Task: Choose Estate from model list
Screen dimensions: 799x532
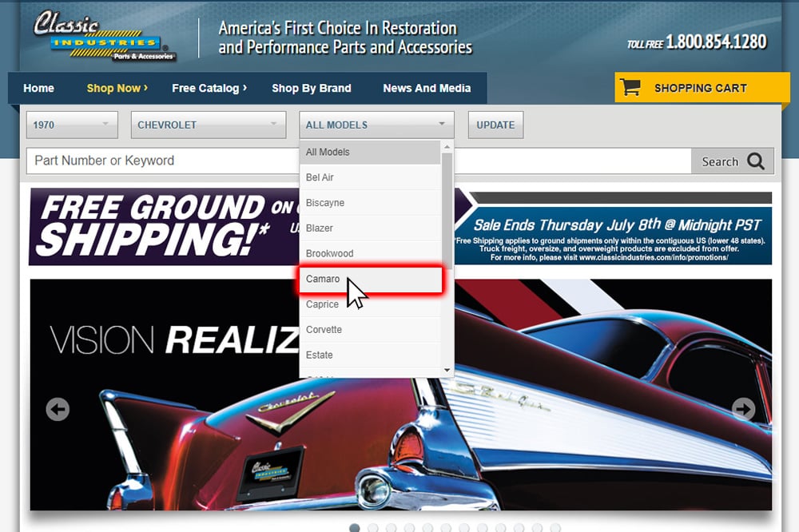Action: click(x=370, y=355)
